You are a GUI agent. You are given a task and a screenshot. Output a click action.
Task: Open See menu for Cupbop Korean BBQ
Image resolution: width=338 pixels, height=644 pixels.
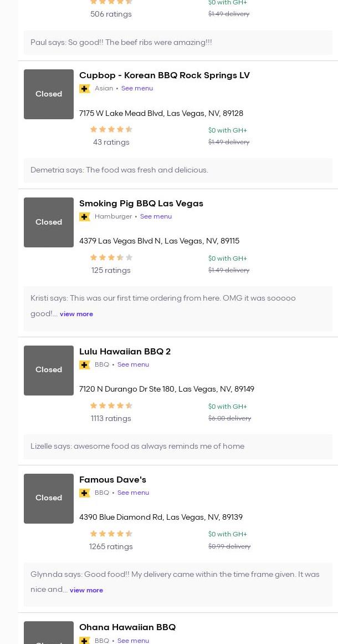coord(137,89)
